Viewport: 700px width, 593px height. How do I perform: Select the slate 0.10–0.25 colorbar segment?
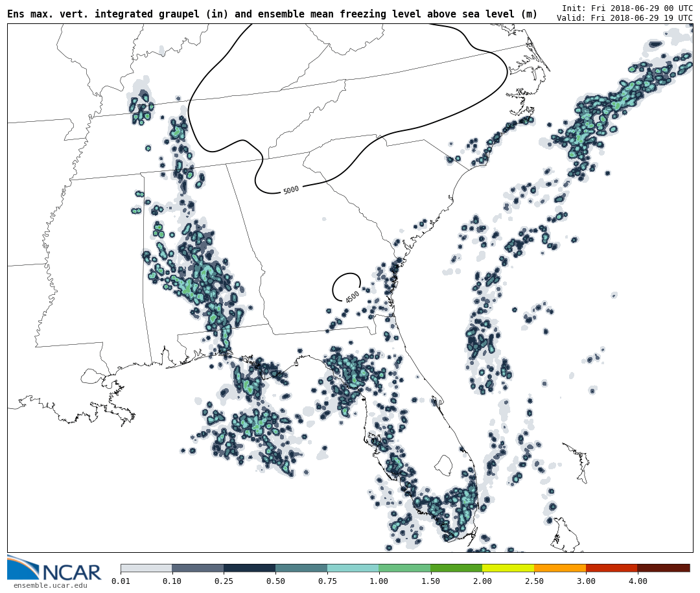(198, 568)
